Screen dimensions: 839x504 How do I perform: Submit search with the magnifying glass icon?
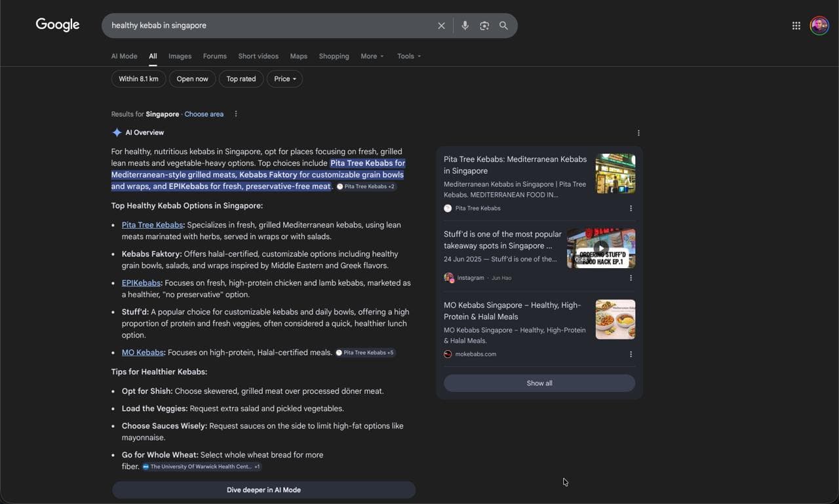click(503, 26)
